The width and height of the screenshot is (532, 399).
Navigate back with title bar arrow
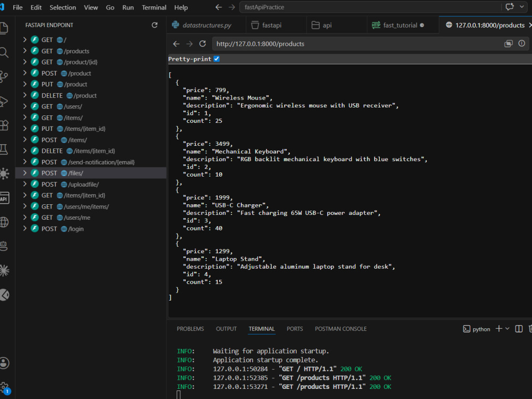(219, 7)
